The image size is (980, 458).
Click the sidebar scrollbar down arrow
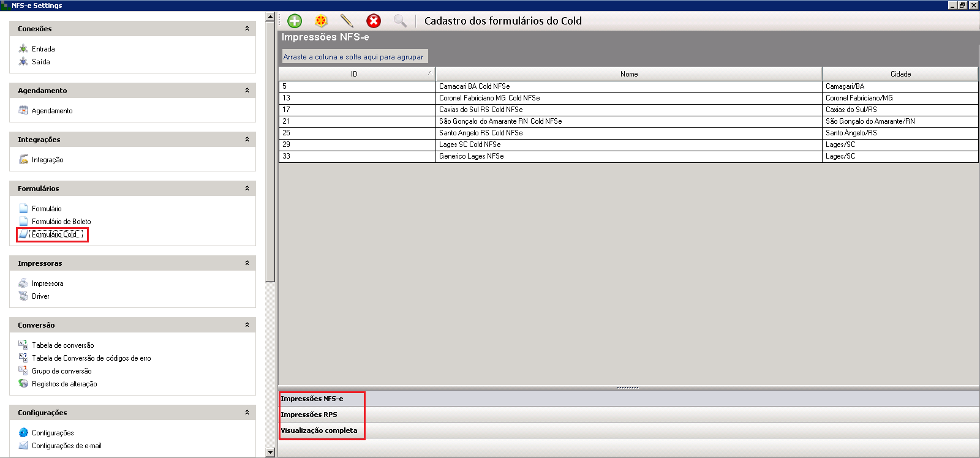pos(270,452)
